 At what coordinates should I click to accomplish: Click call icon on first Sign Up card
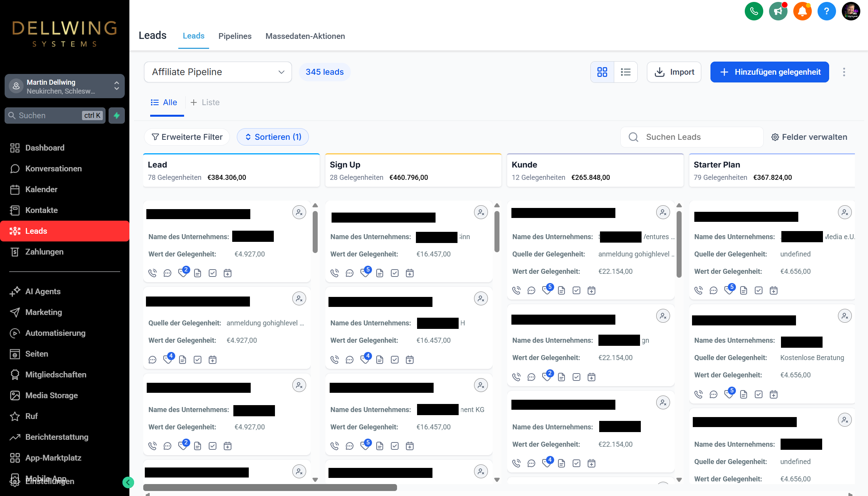[335, 273]
